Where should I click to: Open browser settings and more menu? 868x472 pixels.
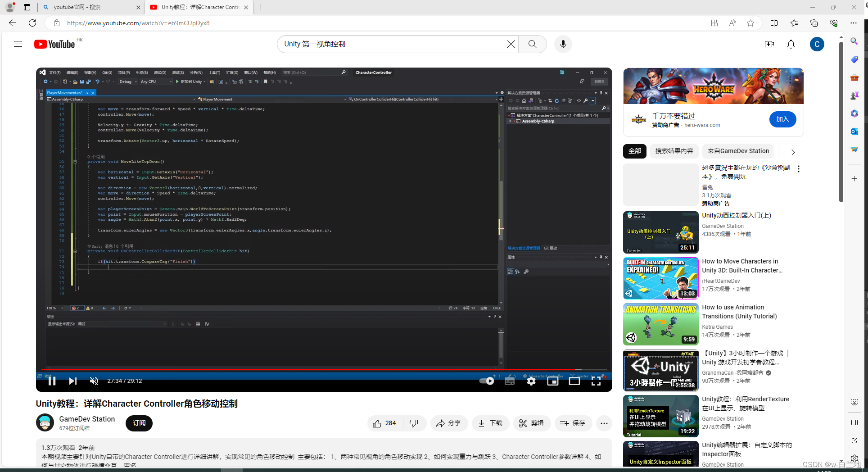(x=853, y=23)
